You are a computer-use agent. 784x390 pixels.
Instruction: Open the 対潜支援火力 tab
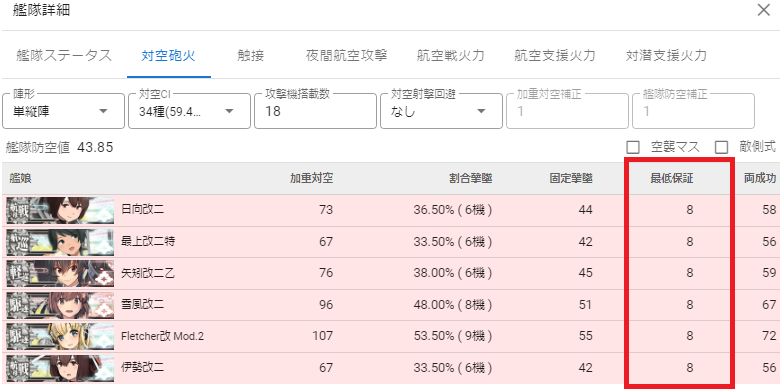coord(666,56)
